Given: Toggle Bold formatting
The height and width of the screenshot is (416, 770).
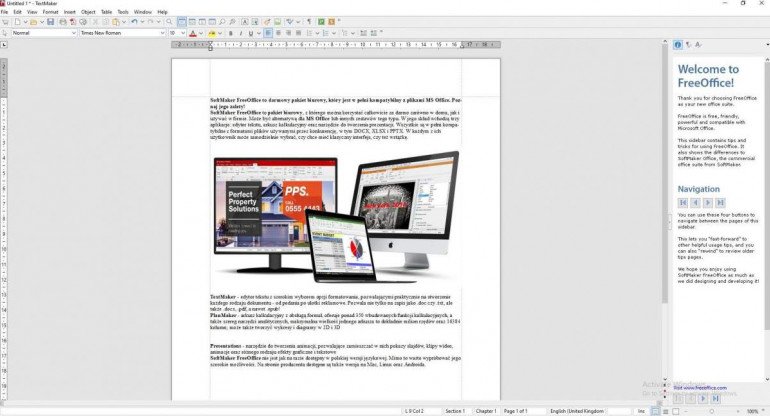Looking at the screenshot, I should [230, 33].
